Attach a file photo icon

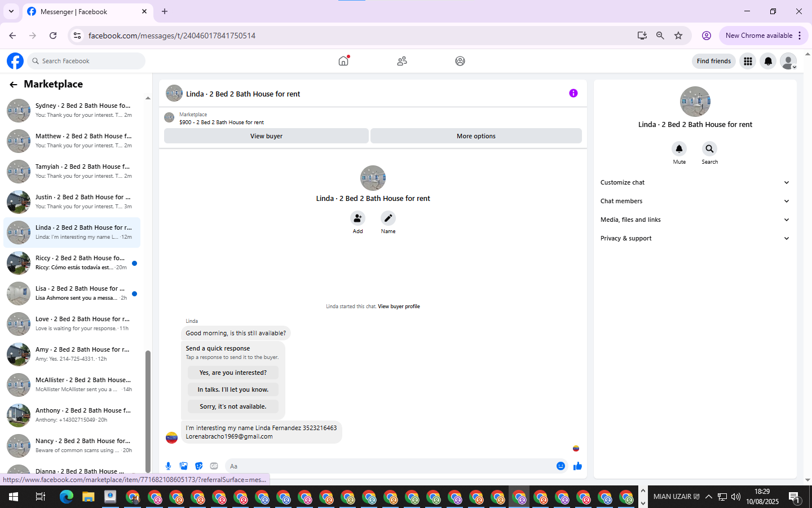point(183,466)
